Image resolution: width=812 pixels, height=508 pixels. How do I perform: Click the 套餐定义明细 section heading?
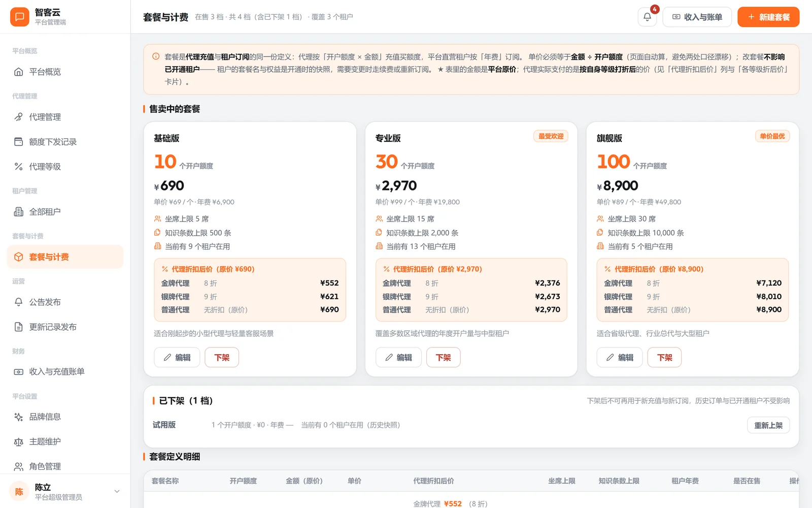pos(175,457)
